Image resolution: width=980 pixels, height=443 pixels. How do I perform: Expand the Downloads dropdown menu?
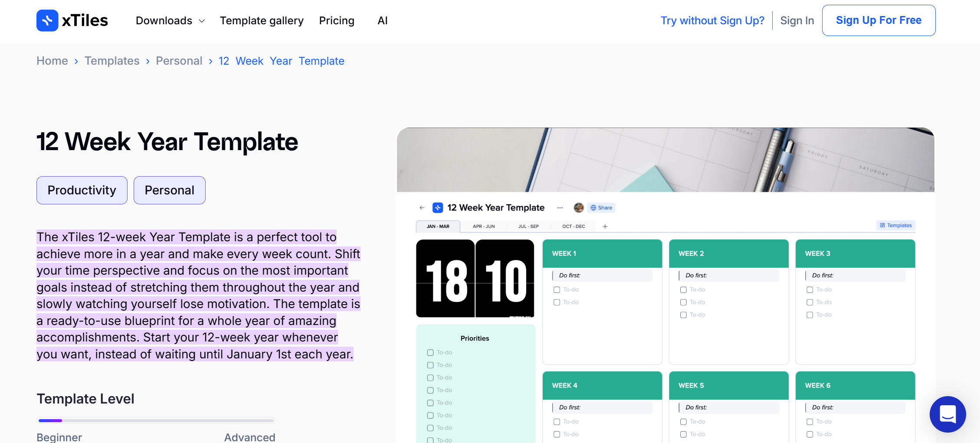point(170,21)
